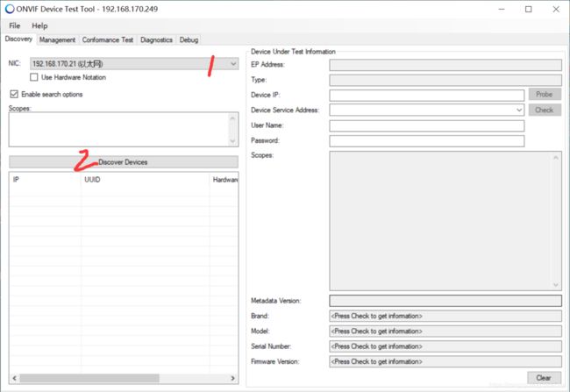Switch to the Management tab
The image size is (570, 392).
(x=57, y=40)
